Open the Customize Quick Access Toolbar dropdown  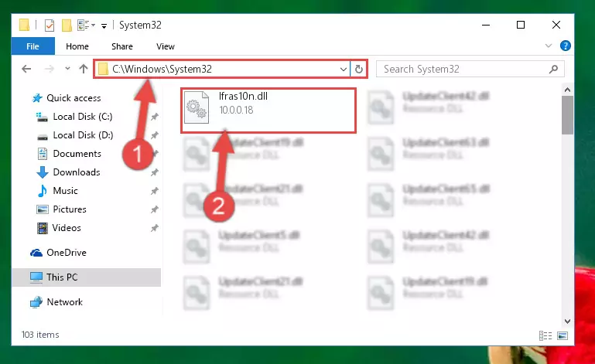(x=104, y=26)
